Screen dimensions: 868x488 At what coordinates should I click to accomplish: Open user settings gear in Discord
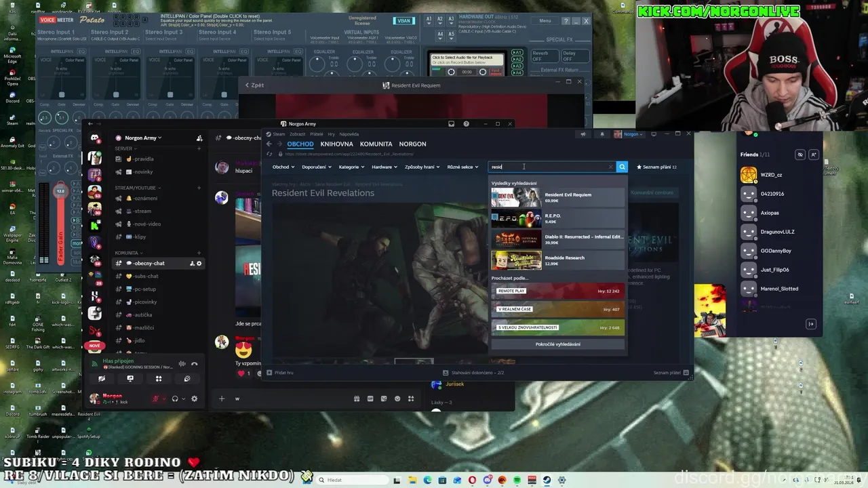(195, 399)
